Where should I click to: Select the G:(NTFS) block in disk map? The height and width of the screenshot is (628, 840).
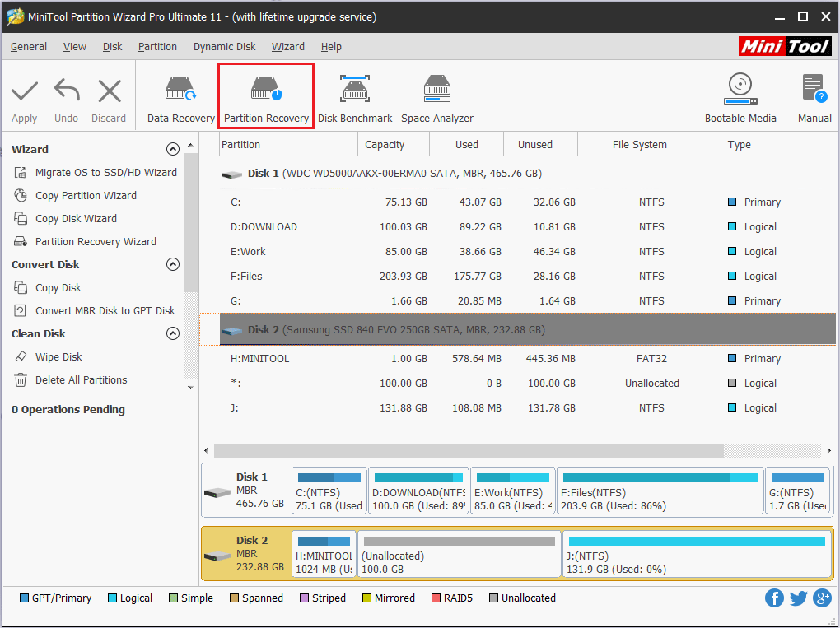point(798,491)
